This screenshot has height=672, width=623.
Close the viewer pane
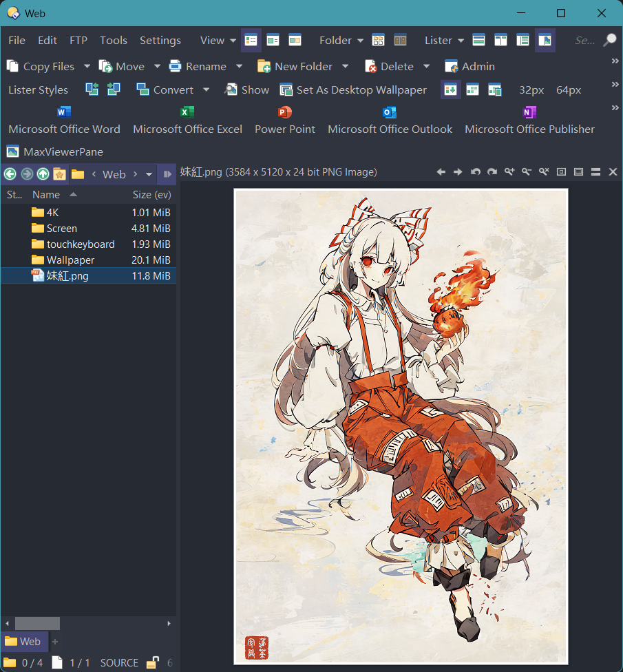tap(613, 172)
